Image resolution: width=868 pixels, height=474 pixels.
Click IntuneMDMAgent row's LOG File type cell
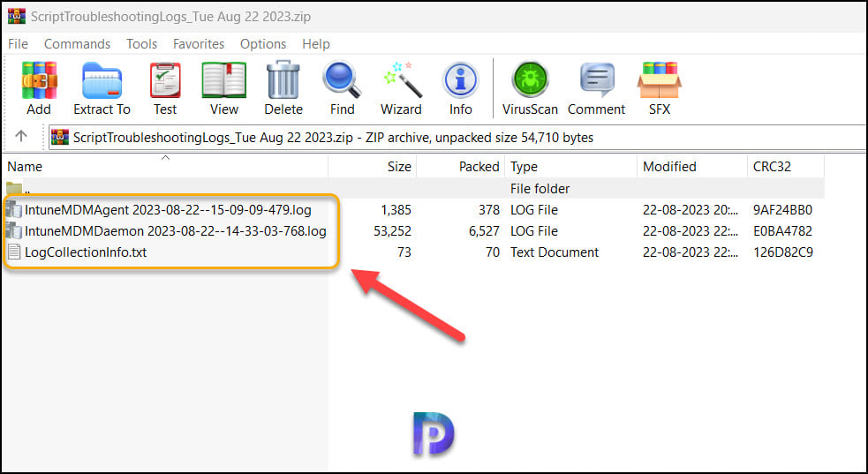click(x=533, y=210)
